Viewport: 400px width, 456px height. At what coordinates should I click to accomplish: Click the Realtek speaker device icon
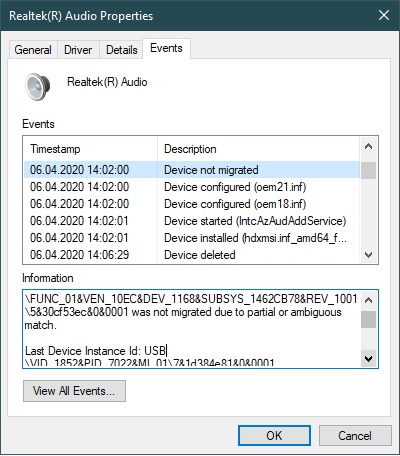[x=38, y=87]
